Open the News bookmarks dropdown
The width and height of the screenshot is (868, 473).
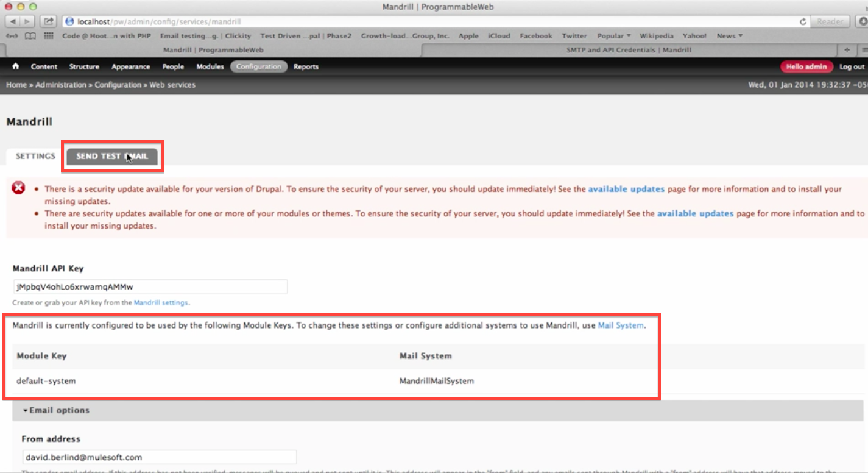click(x=730, y=36)
